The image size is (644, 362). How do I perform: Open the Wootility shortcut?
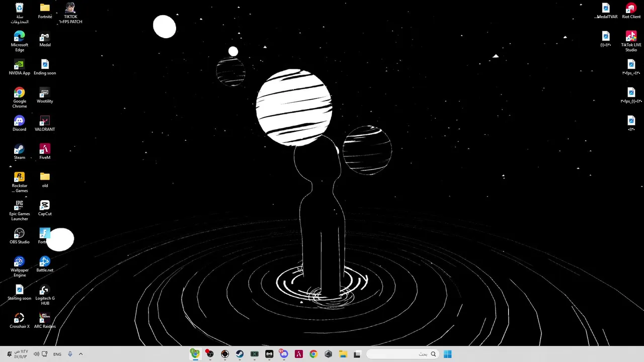tap(45, 95)
